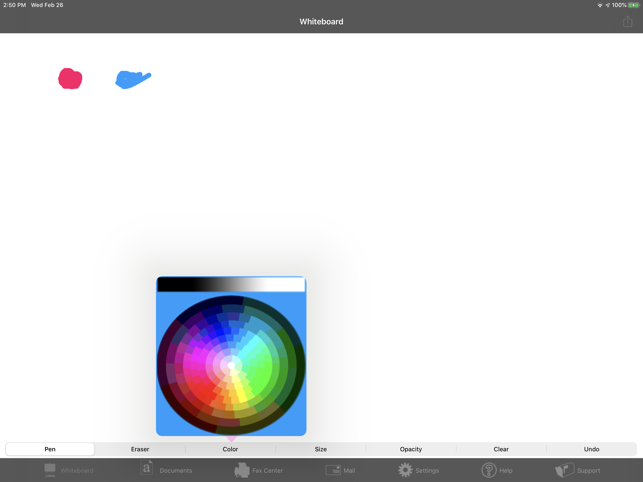The height and width of the screenshot is (482, 643).
Task: Select the Pen tool segment
Action: point(50,449)
